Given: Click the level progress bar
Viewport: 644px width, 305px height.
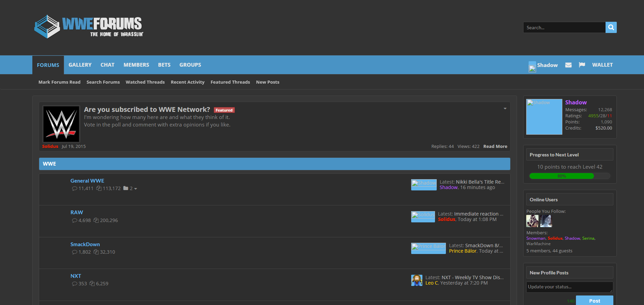Looking at the screenshot, I should 569,176.
